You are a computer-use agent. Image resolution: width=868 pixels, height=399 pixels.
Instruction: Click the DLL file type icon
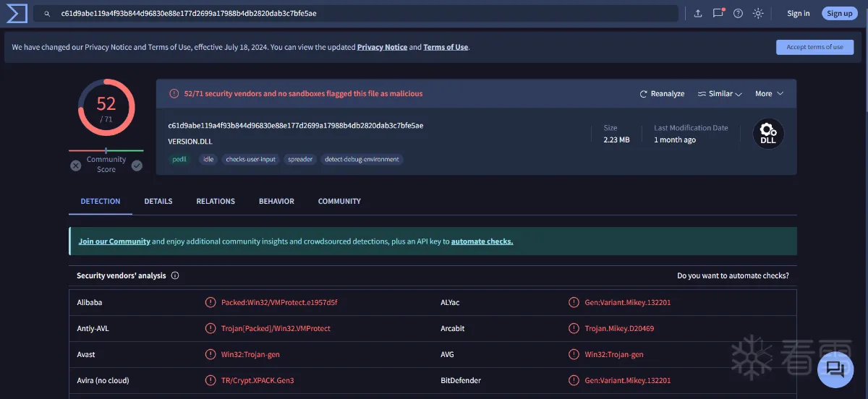click(768, 134)
